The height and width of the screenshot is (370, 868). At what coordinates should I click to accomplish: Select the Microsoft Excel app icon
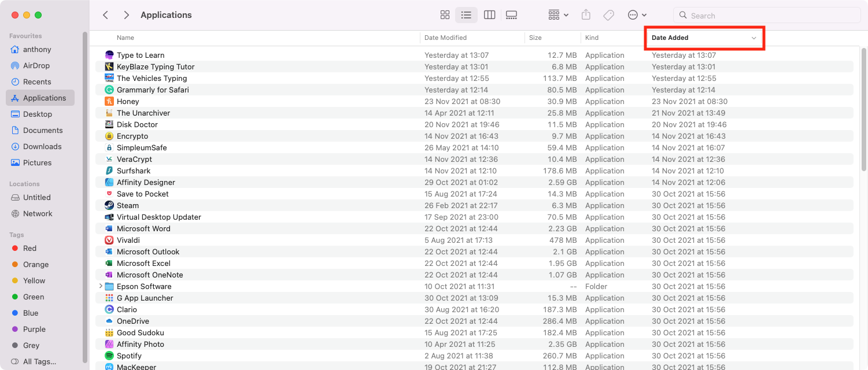(109, 263)
